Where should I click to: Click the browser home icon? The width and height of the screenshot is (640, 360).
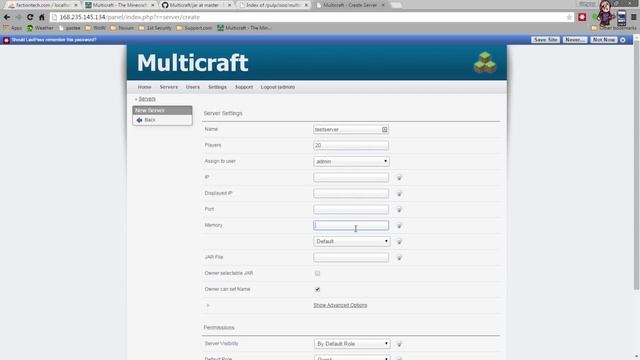tap(41, 17)
